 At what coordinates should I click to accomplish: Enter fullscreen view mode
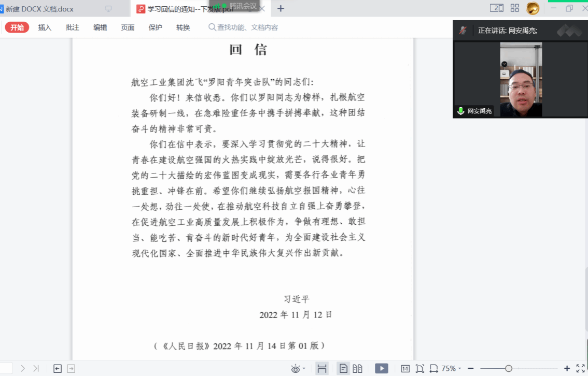point(581,369)
